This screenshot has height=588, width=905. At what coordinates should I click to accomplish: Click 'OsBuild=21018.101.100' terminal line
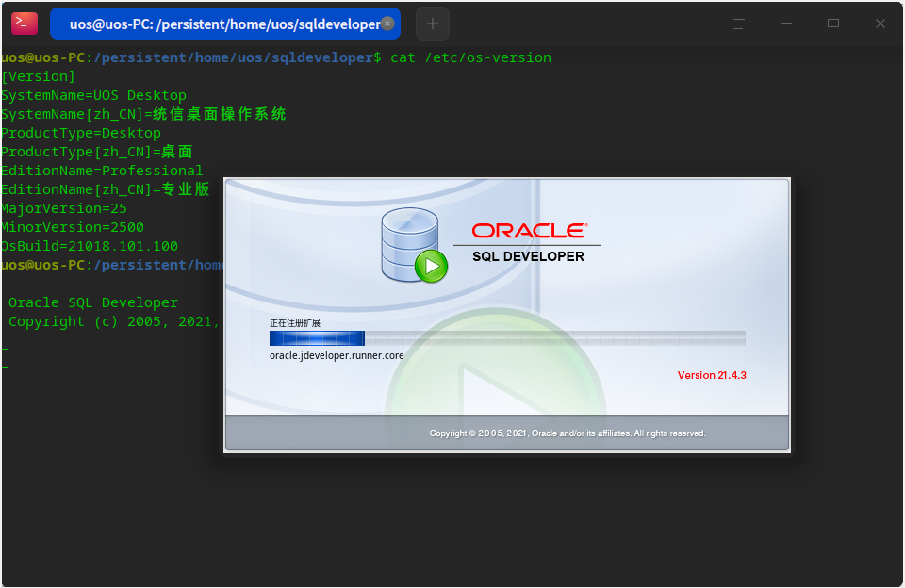(90, 246)
